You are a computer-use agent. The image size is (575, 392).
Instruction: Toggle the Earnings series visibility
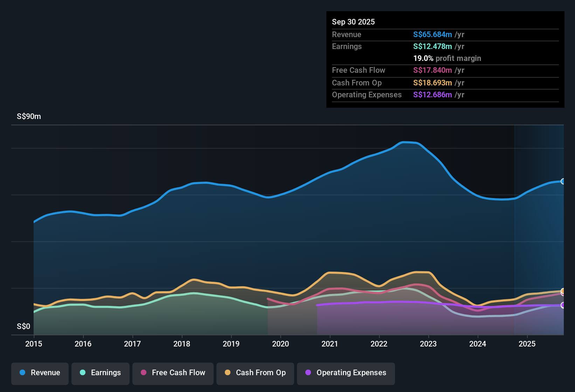click(100, 373)
